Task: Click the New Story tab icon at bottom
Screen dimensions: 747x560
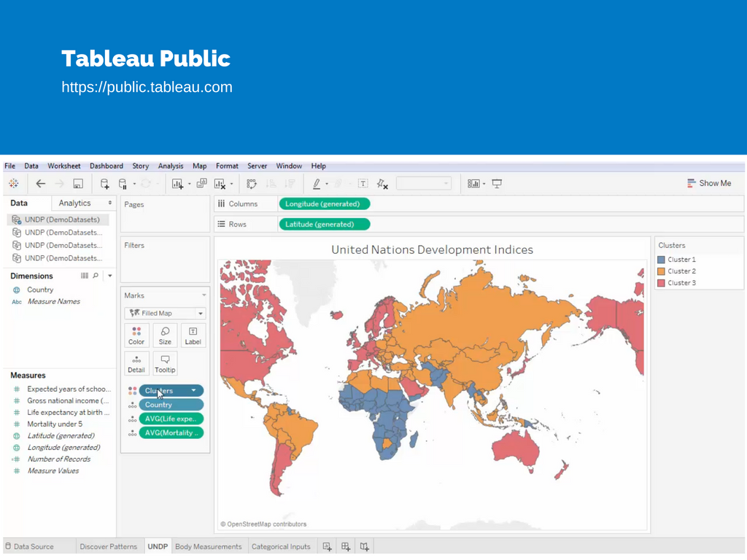Action: 365,547
